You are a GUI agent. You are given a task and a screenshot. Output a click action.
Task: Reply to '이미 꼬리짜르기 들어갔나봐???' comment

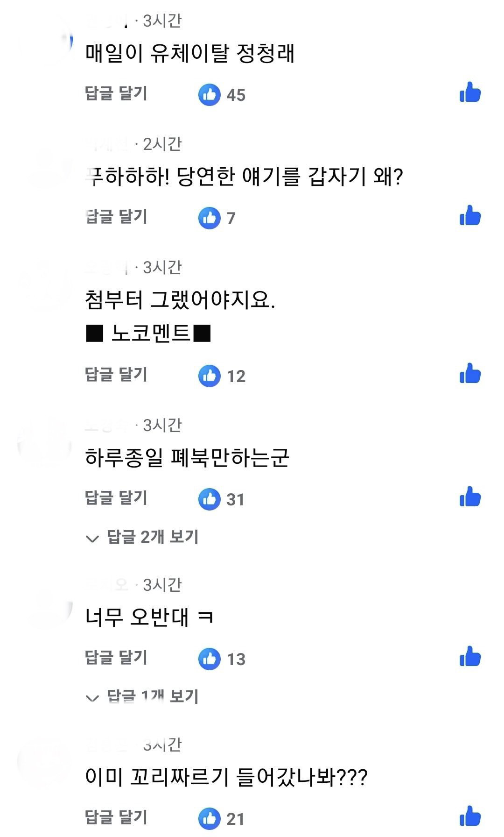pyautogui.click(x=116, y=817)
